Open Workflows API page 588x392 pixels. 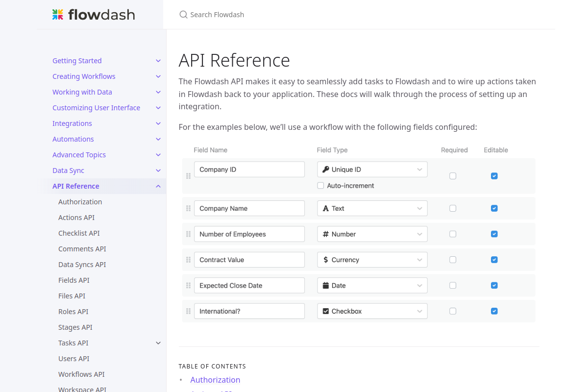[81, 374]
